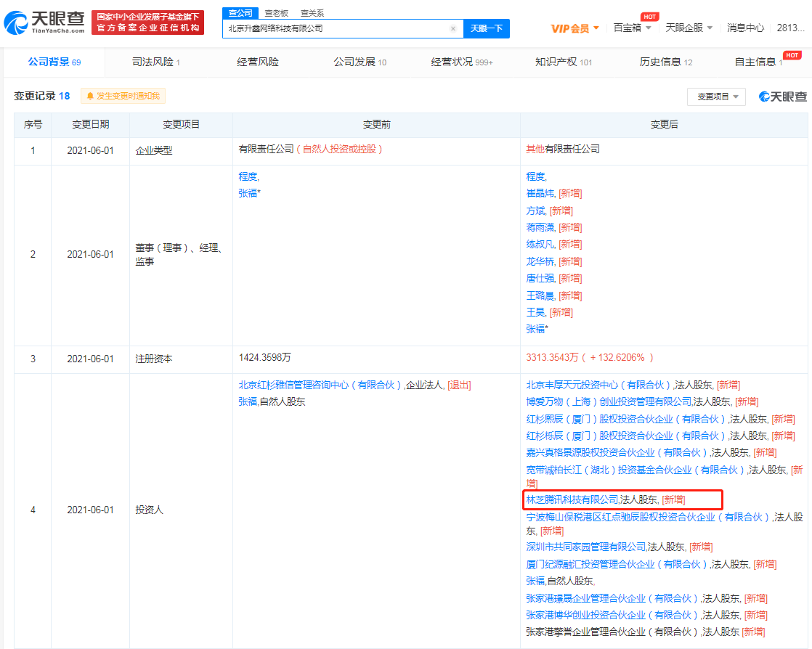Click the 变更记录 18 section title
The height and width of the screenshot is (649, 812).
(x=42, y=97)
